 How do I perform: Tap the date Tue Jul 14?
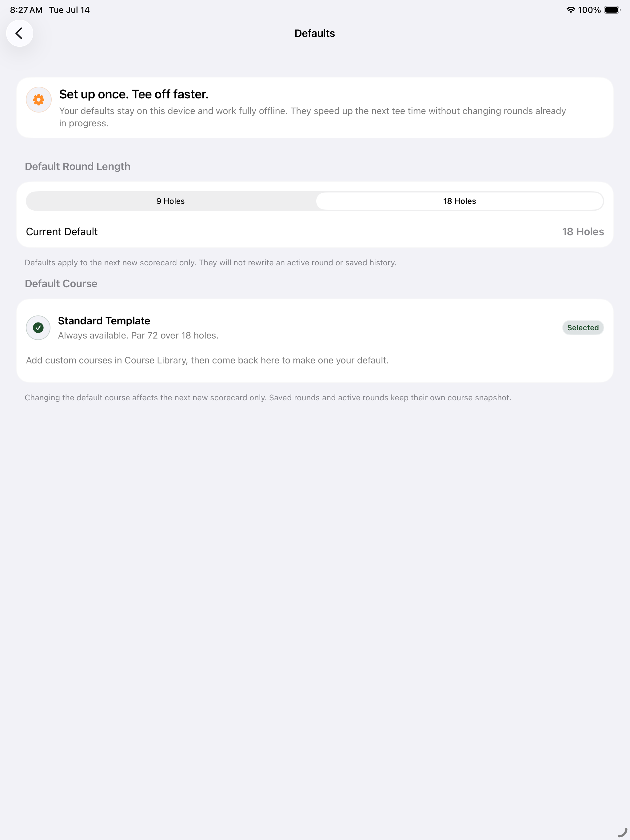(69, 10)
